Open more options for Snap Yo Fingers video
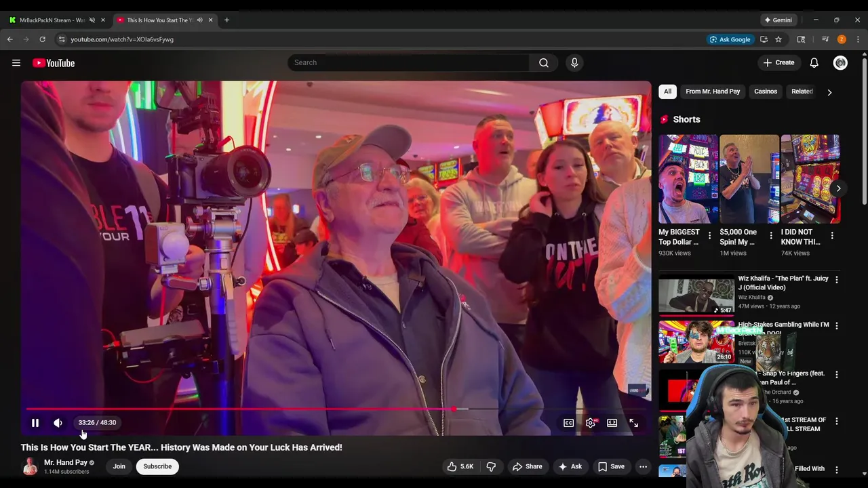The height and width of the screenshot is (488, 868). click(836, 374)
